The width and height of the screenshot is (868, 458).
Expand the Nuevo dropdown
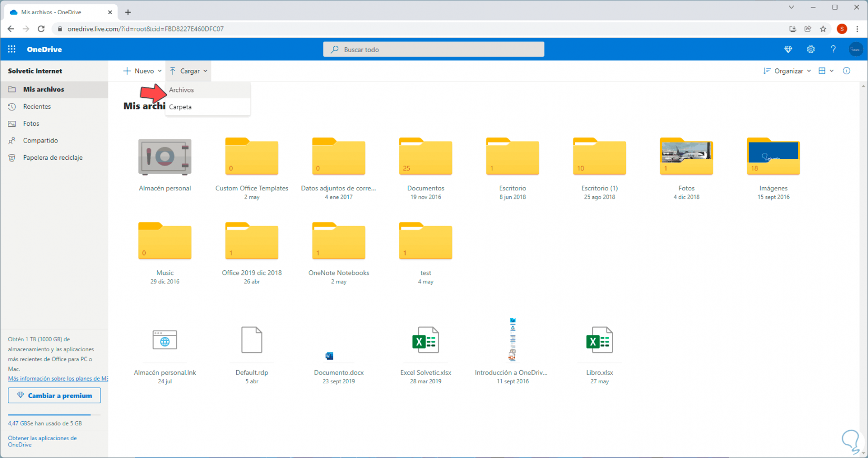[142, 71]
